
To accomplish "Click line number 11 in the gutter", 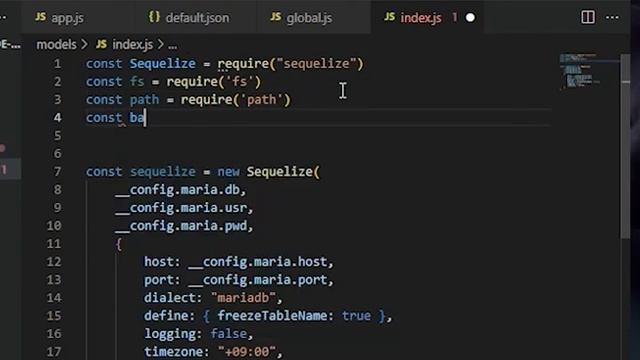I will click(x=54, y=244).
